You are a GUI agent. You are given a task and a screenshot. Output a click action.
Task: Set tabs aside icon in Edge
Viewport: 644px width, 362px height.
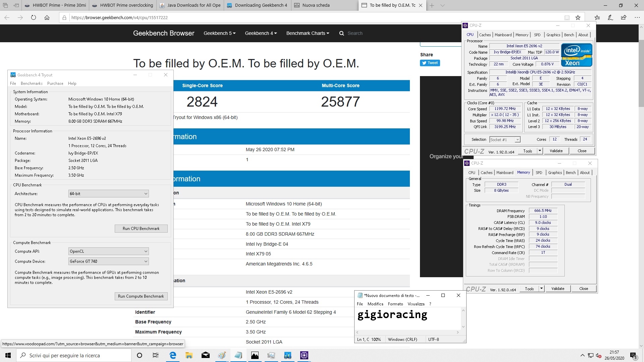(16, 5)
